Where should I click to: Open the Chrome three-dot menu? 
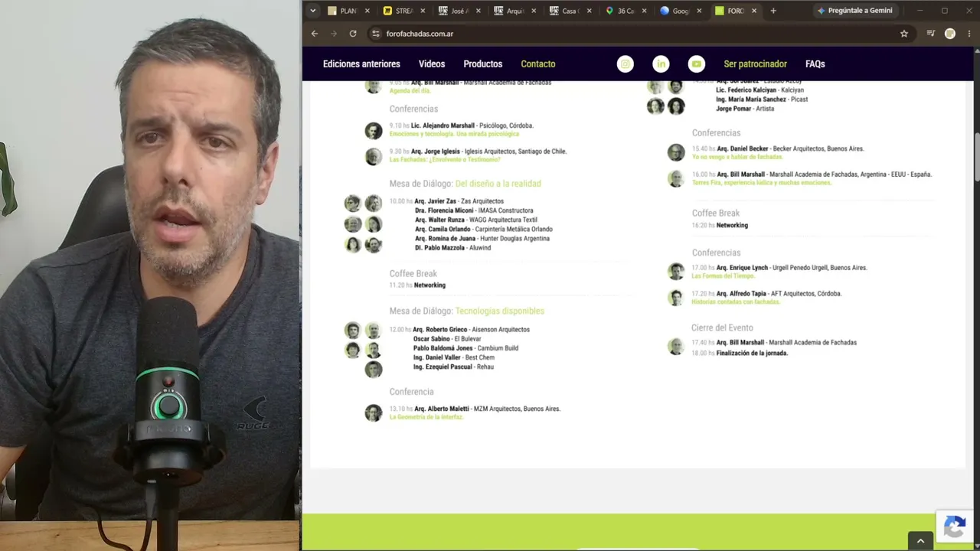969,34
